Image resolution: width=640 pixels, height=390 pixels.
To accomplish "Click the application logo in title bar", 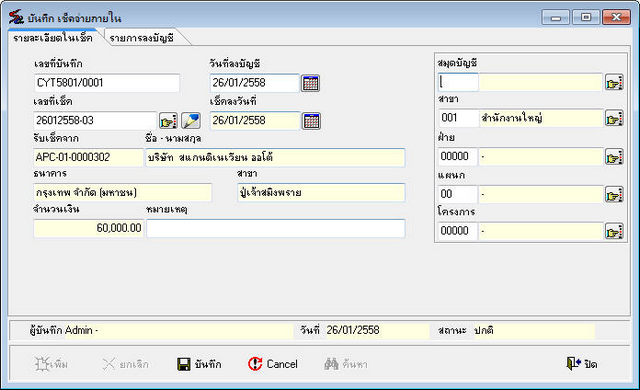I will click(x=16, y=17).
